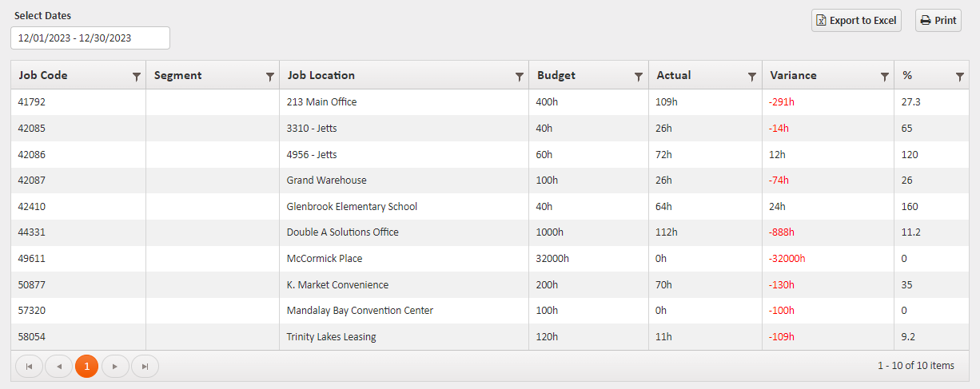This screenshot has width=980, height=389.
Task: Open filter for Budget column
Action: [x=638, y=77]
